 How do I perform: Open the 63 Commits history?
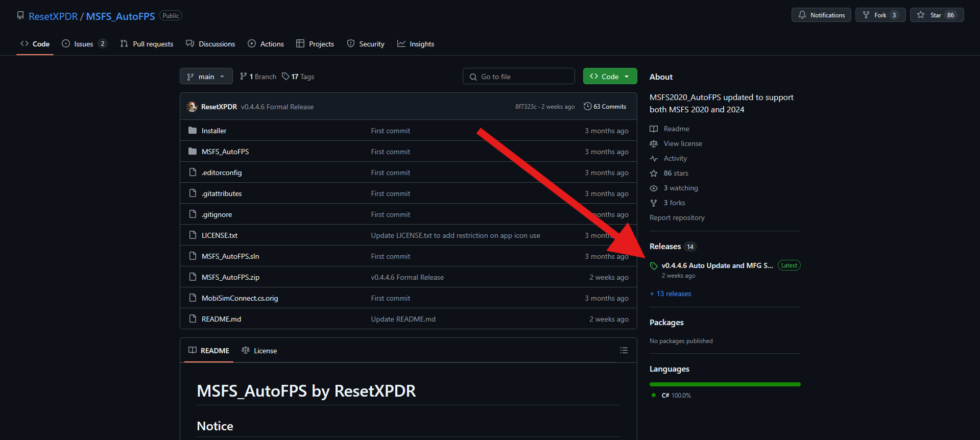(x=605, y=107)
